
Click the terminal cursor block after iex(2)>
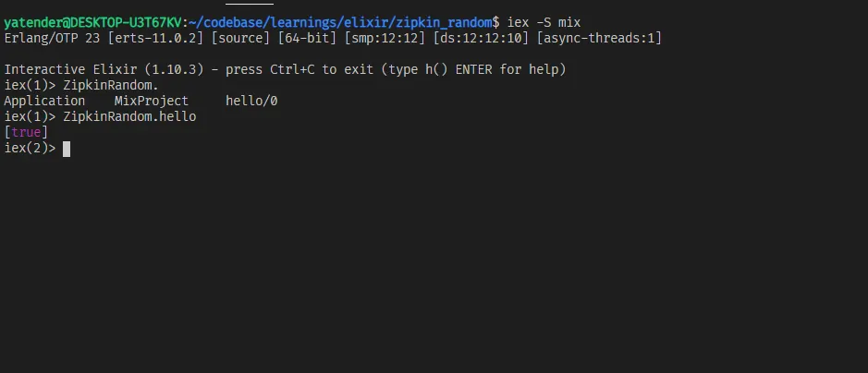[67, 148]
